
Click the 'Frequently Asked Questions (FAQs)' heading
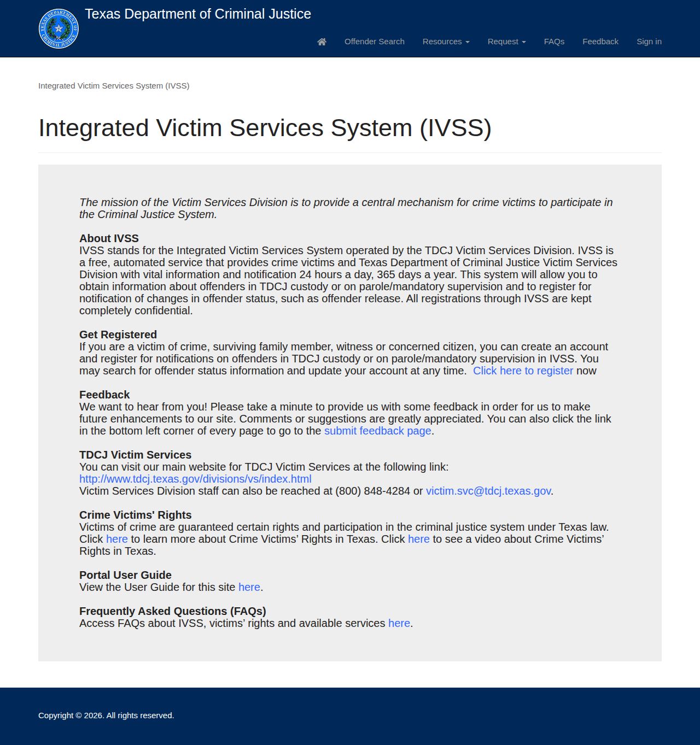173,611
